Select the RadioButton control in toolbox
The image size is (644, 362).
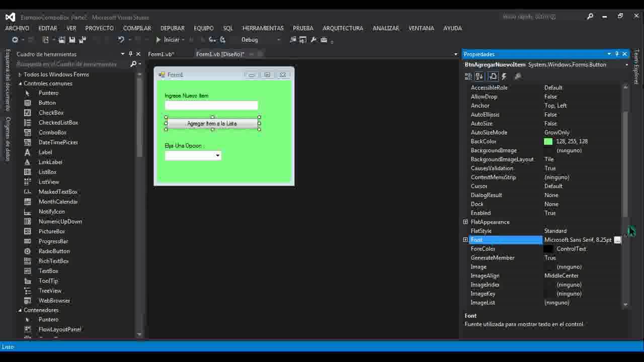point(54,251)
